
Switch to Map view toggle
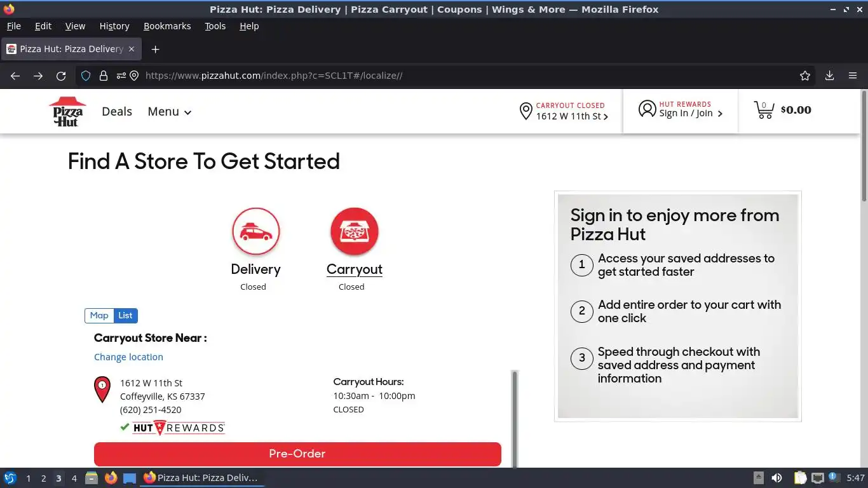tap(99, 316)
